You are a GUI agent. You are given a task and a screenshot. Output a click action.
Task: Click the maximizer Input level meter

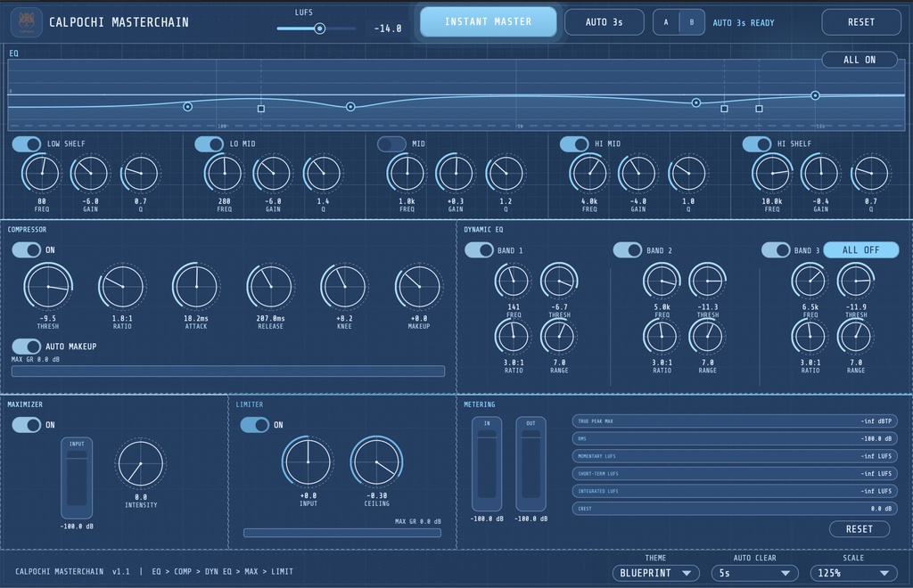tap(77, 478)
